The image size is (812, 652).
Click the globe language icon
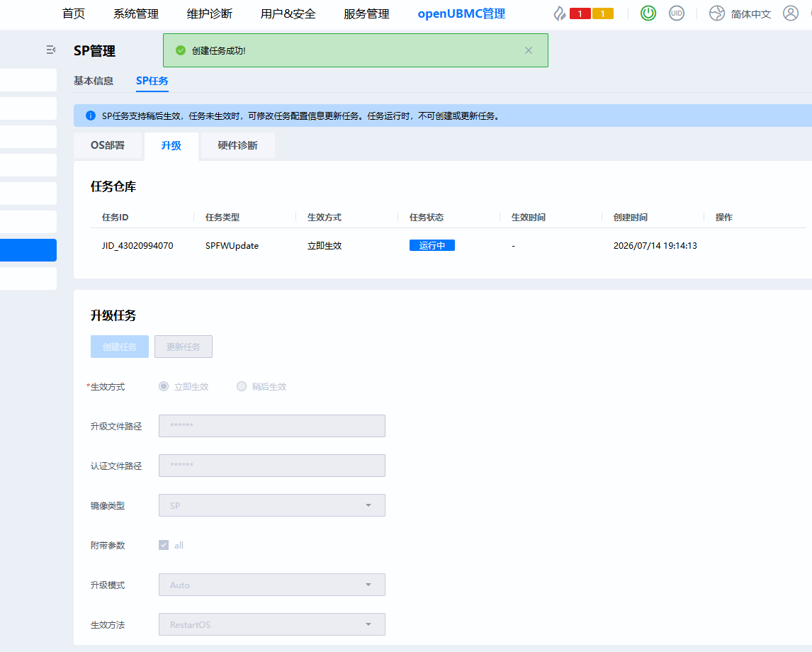(x=717, y=13)
